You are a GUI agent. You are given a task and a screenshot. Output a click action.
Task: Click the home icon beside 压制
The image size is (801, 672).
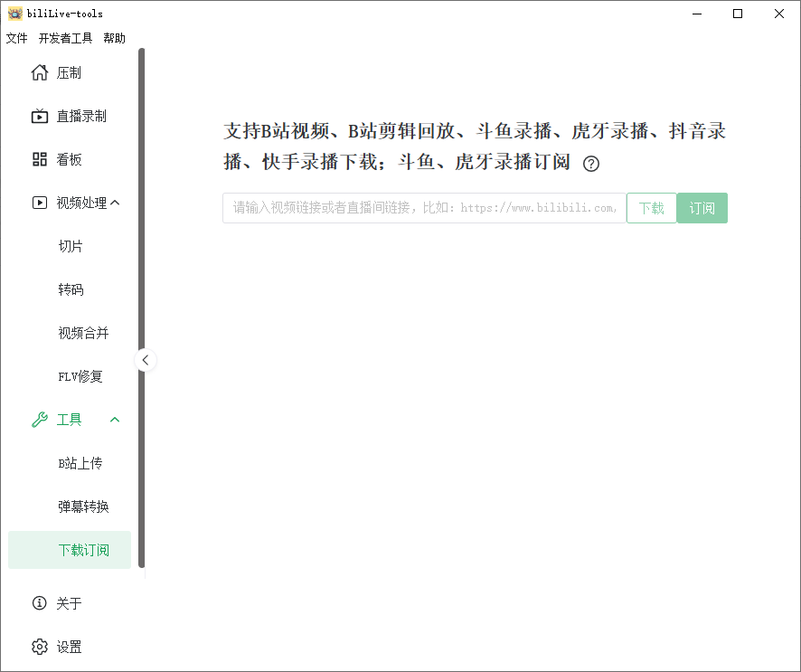pyautogui.click(x=40, y=72)
